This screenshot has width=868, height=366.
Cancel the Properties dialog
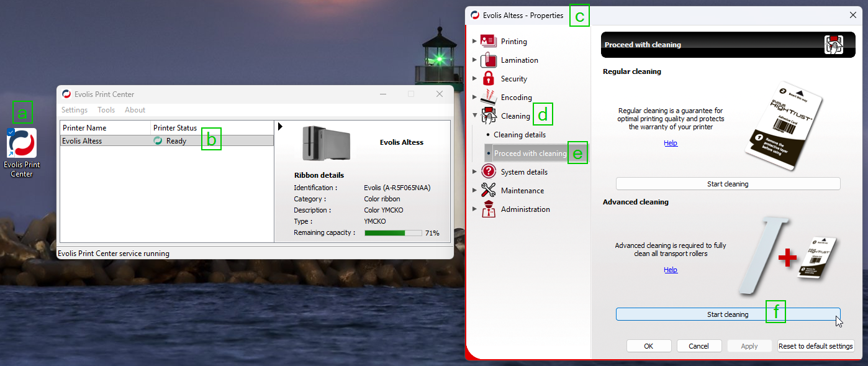(x=699, y=346)
